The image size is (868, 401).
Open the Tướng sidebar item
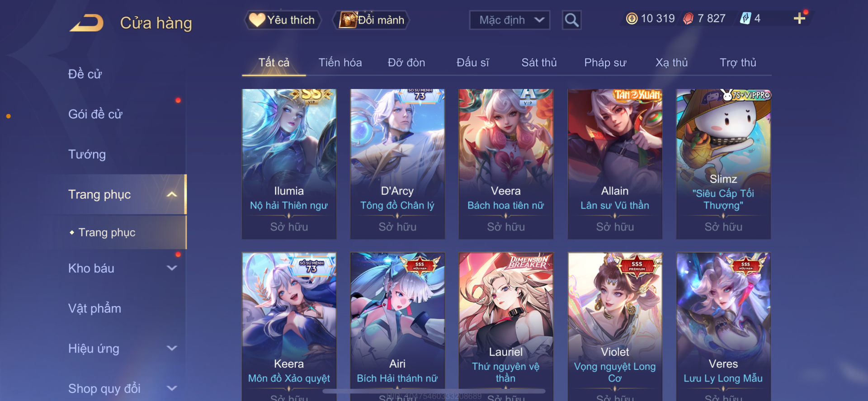[x=87, y=154]
